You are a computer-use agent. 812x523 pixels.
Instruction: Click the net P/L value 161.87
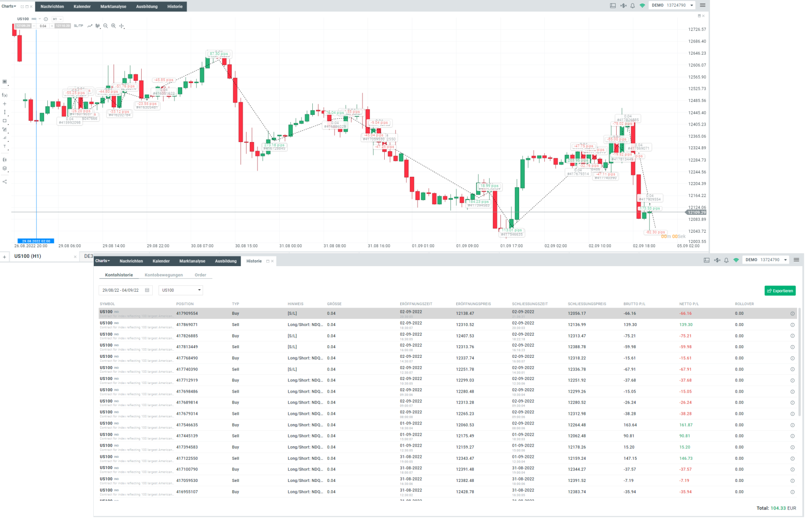(x=686, y=425)
